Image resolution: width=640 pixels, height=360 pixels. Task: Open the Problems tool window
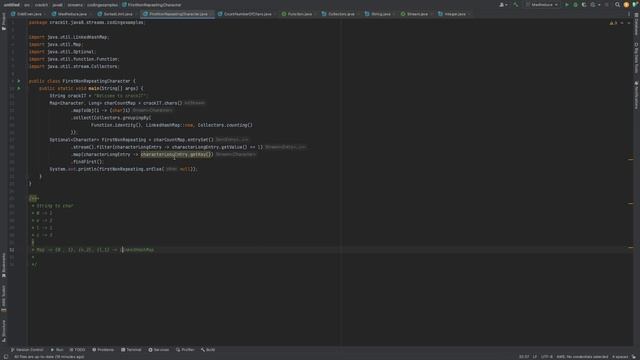(103, 350)
